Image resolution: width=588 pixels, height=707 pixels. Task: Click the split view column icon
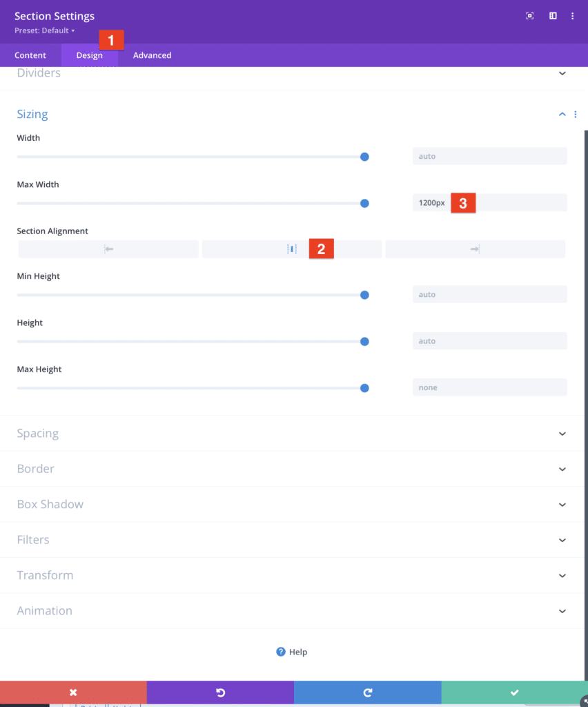[x=553, y=16]
